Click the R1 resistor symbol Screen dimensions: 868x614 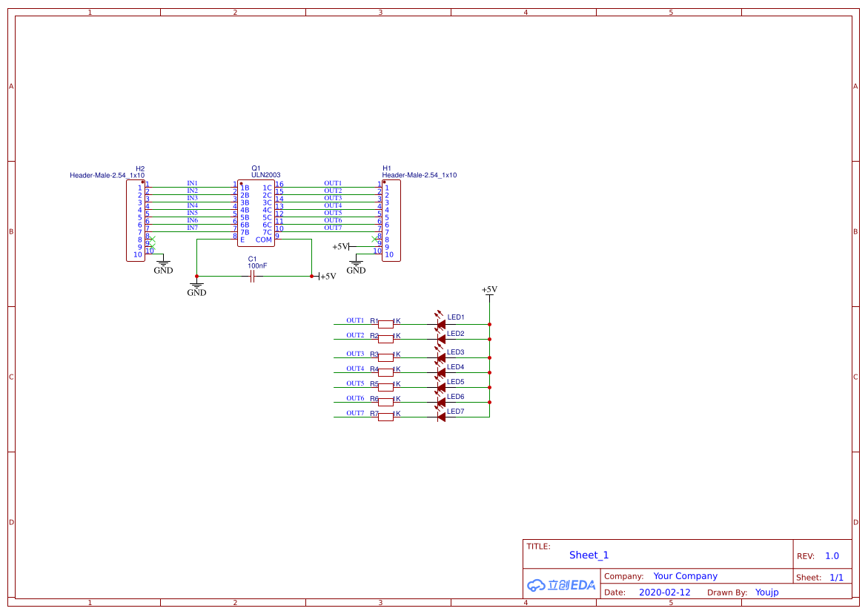coord(386,325)
